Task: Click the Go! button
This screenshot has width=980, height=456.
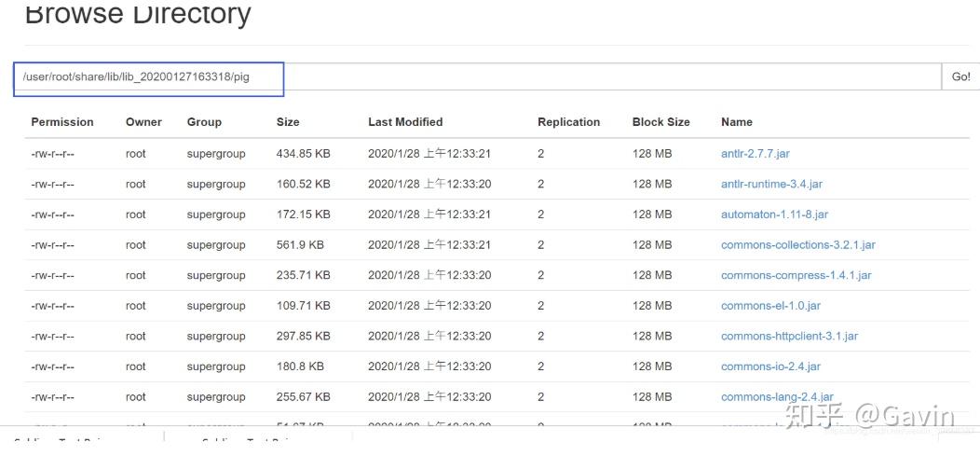Action: click(x=960, y=76)
